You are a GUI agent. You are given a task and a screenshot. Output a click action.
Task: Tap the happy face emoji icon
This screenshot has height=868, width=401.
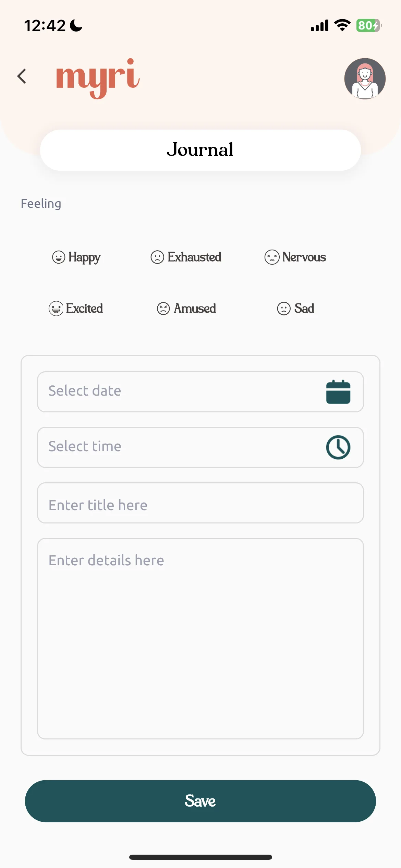tap(58, 257)
